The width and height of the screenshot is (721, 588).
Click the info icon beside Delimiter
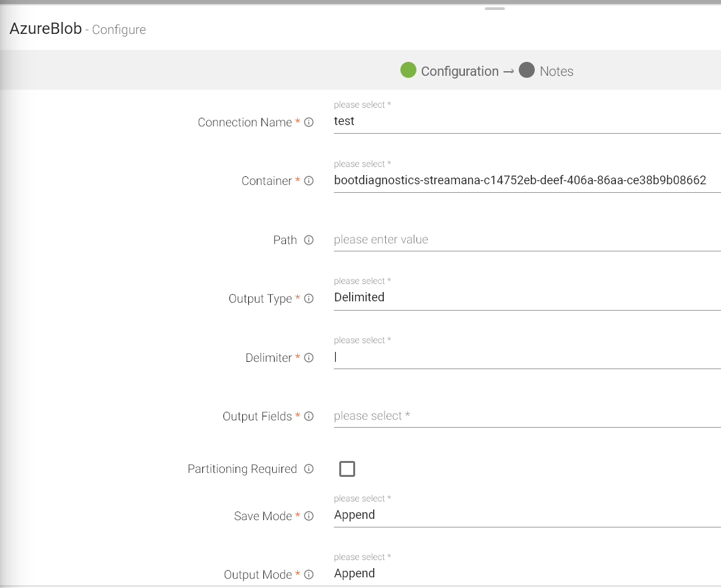pyautogui.click(x=309, y=358)
